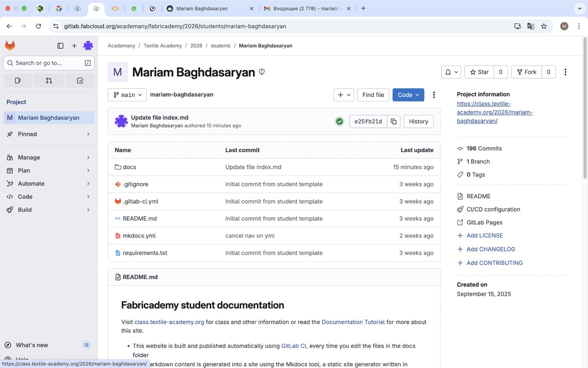Screen dimensions: 588x368
Task: Open the class.textile-academy.org project link
Action: point(494,112)
